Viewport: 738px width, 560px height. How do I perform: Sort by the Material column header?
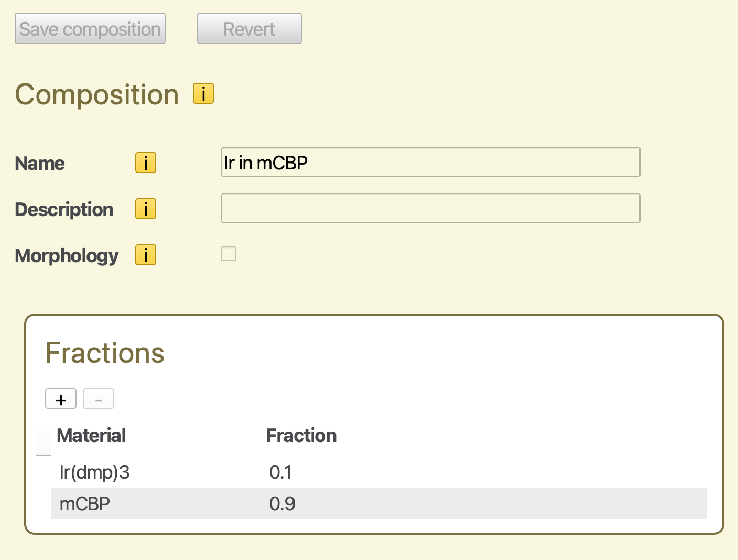tap(91, 436)
